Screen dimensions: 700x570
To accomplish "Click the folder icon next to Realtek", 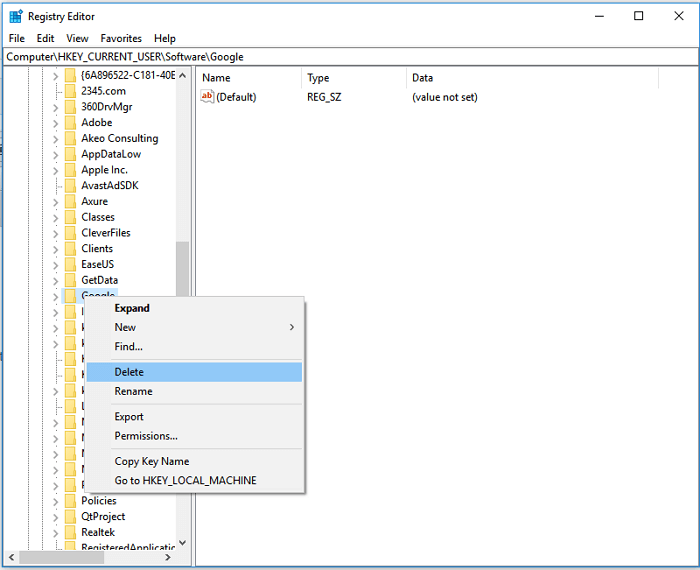I will (70, 533).
